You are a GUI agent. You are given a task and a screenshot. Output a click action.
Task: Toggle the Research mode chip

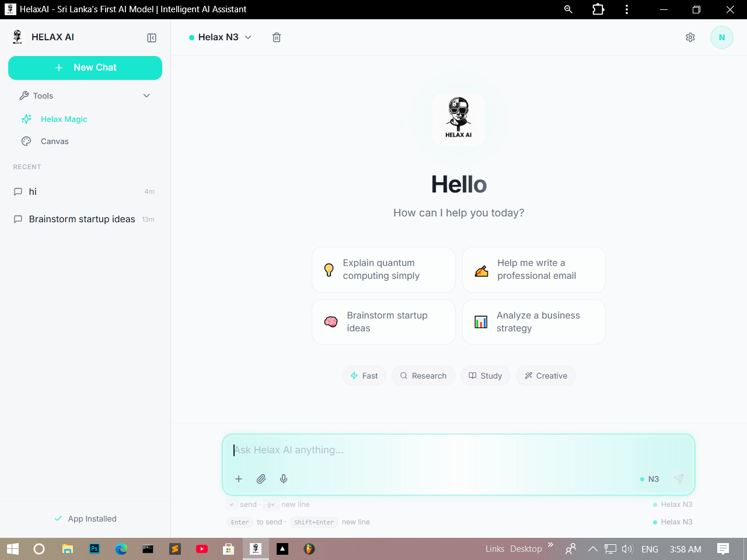coord(423,376)
